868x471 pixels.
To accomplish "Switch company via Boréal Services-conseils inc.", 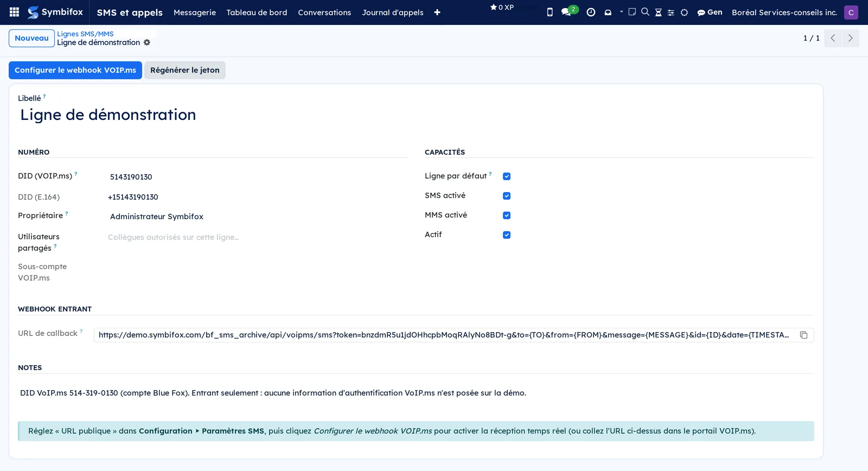I will coord(784,12).
